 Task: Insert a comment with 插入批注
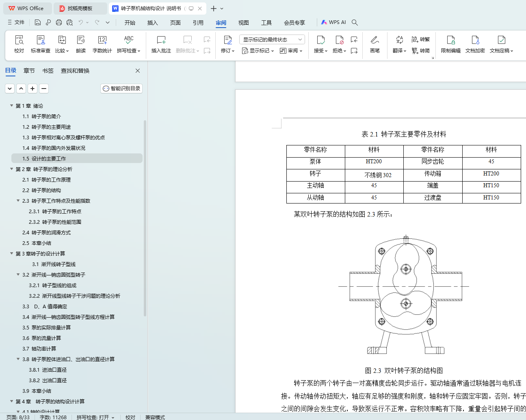pos(161,44)
